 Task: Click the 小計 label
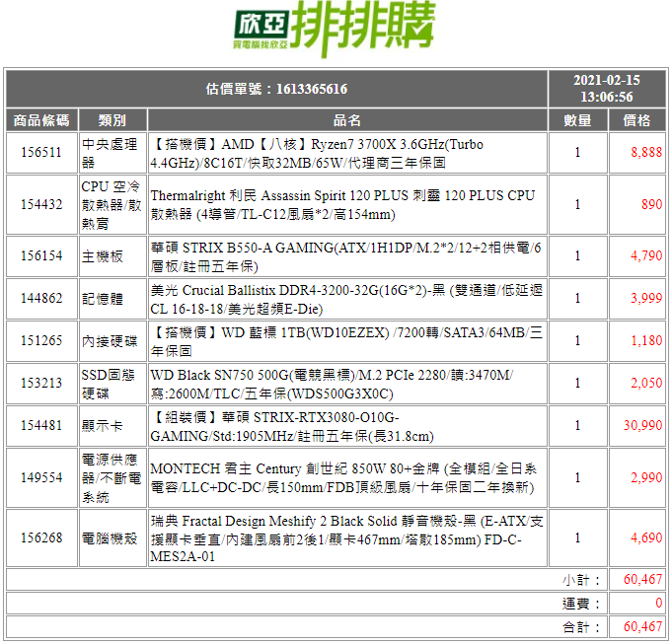[580, 580]
